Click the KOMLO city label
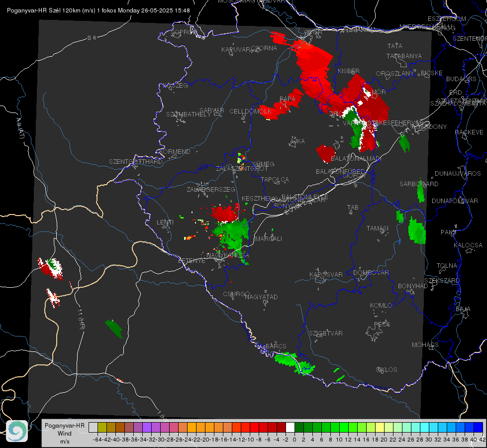Viewport: 487px width, 448px height. (381, 306)
